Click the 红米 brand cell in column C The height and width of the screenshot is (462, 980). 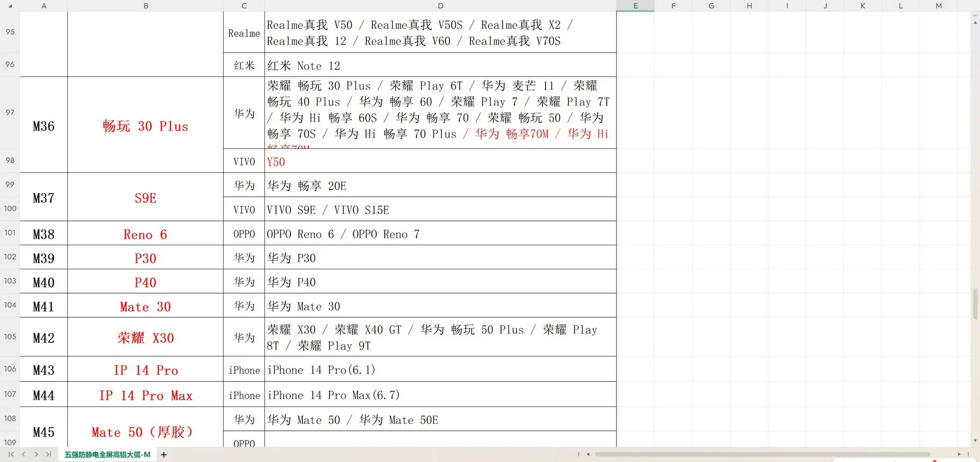(x=244, y=65)
